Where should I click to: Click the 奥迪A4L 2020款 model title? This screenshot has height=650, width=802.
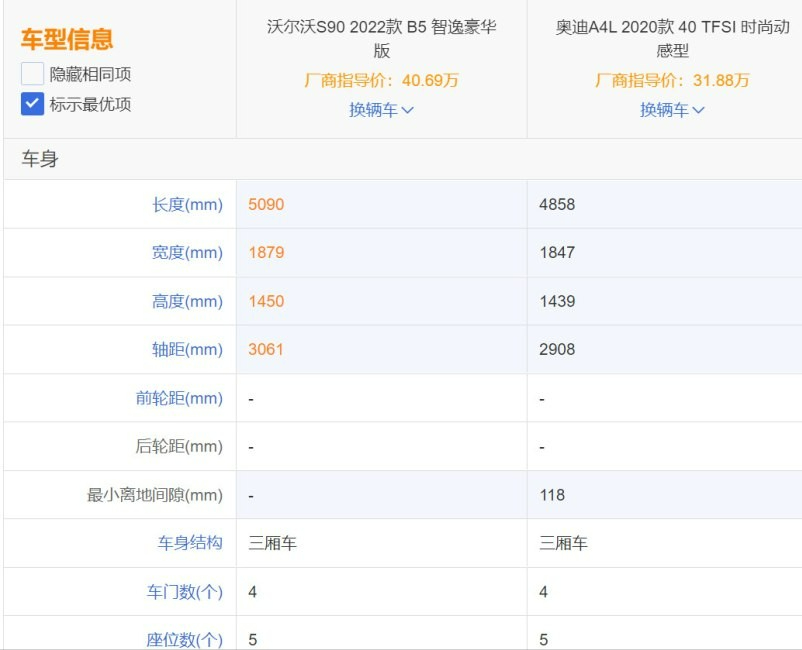tap(672, 39)
